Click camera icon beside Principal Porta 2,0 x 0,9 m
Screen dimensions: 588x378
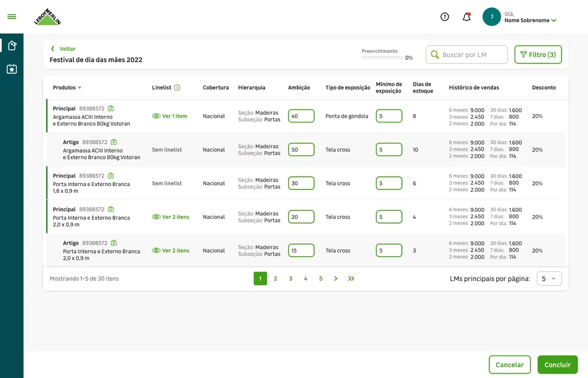pos(111,209)
